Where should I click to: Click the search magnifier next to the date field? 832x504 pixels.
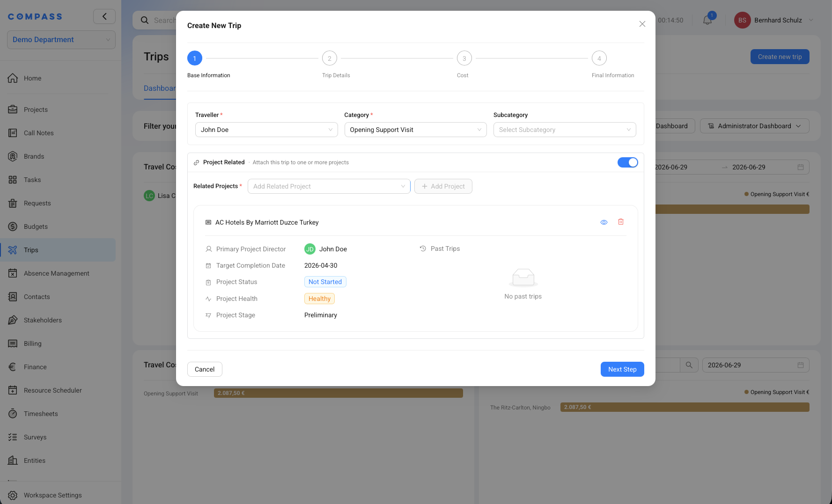pyautogui.click(x=689, y=365)
